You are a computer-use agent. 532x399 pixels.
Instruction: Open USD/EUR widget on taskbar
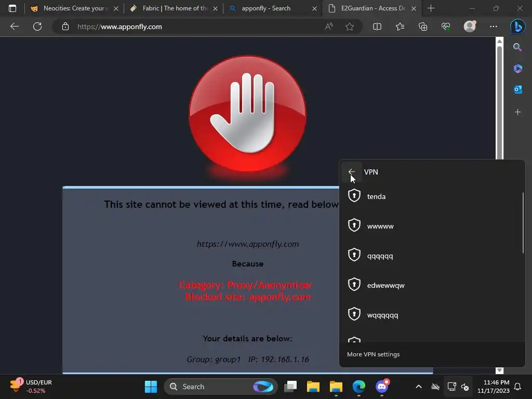(31, 387)
